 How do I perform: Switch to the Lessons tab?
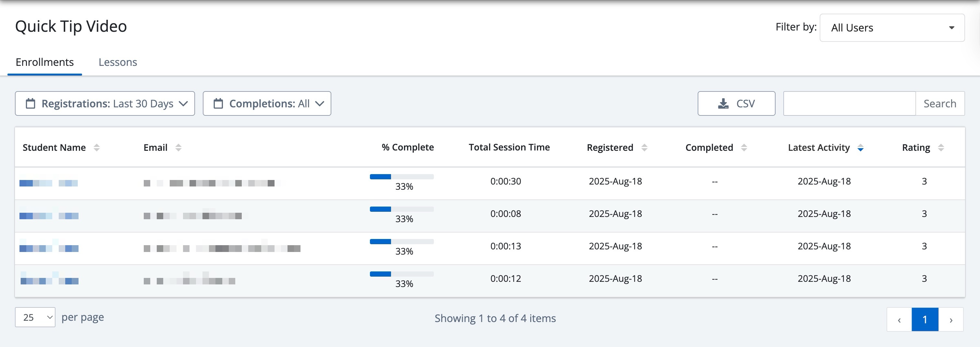click(117, 62)
